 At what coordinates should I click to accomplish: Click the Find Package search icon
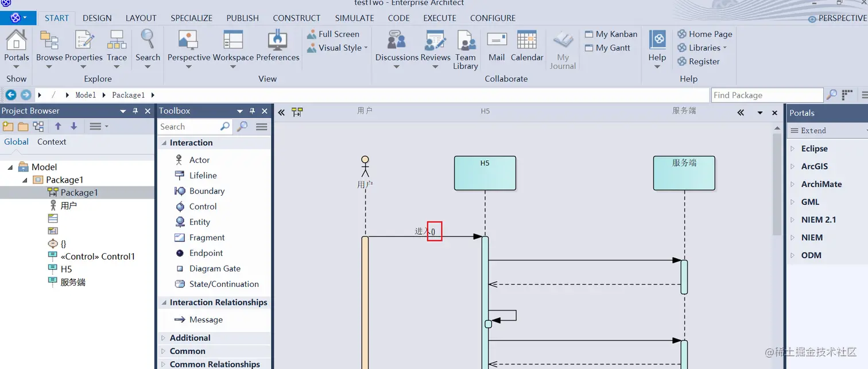tap(831, 95)
